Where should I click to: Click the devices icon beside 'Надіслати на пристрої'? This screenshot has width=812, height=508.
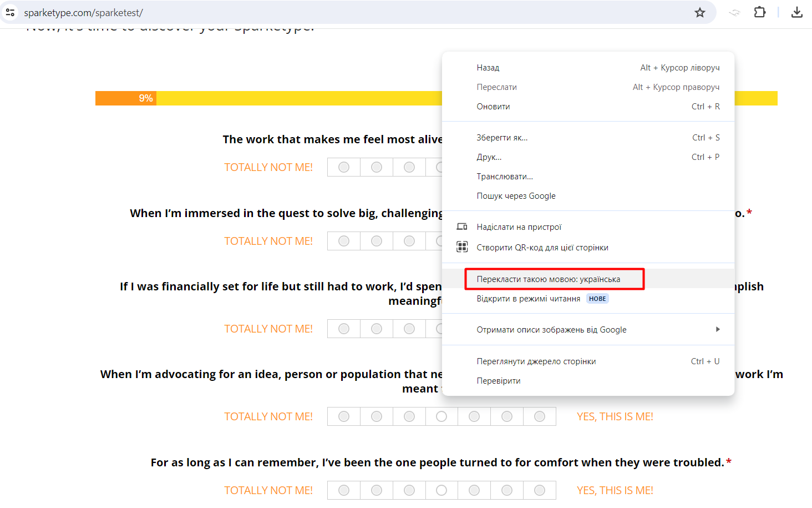click(x=461, y=227)
